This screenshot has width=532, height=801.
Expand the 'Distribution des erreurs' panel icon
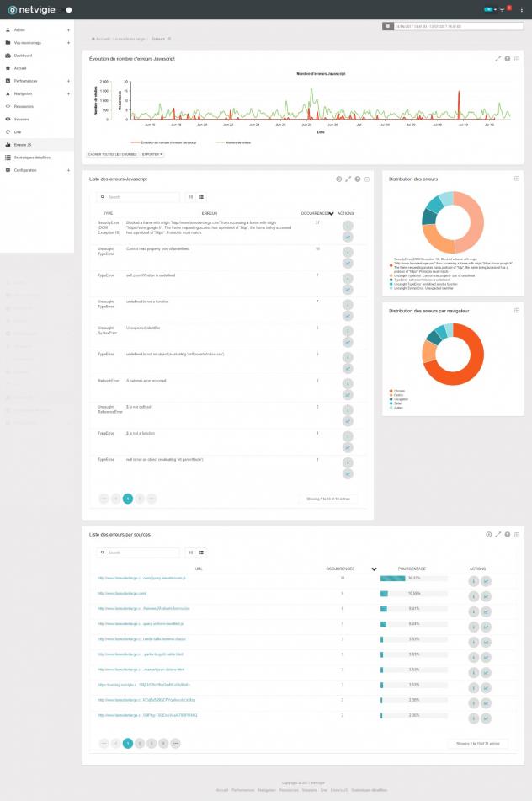click(516, 179)
